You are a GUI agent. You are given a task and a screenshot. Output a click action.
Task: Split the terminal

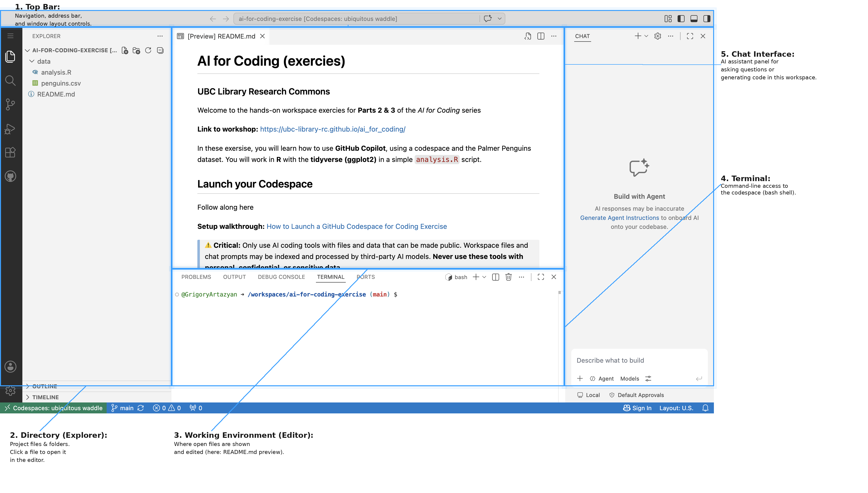pyautogui.click(x=495, y=277)
